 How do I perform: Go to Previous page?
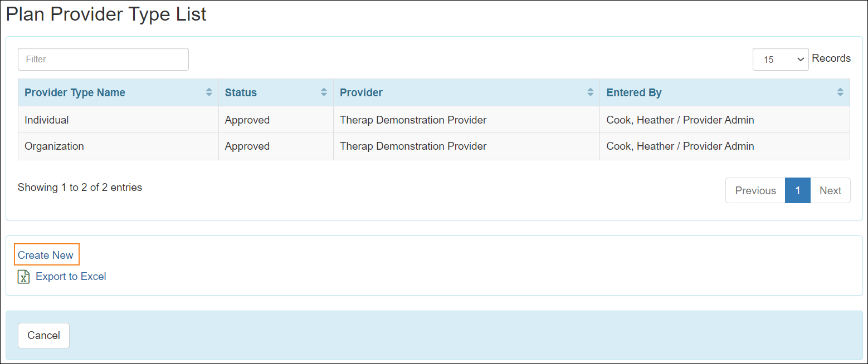point(755,190)
